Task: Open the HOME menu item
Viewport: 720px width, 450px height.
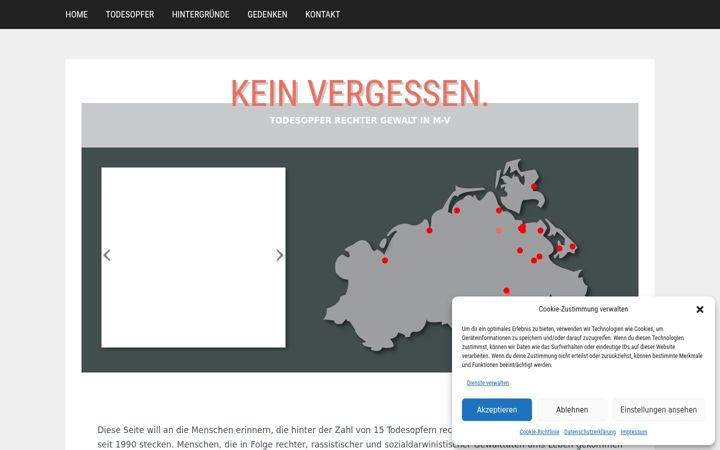Action: pyautogui.click(x=76, y=15)
